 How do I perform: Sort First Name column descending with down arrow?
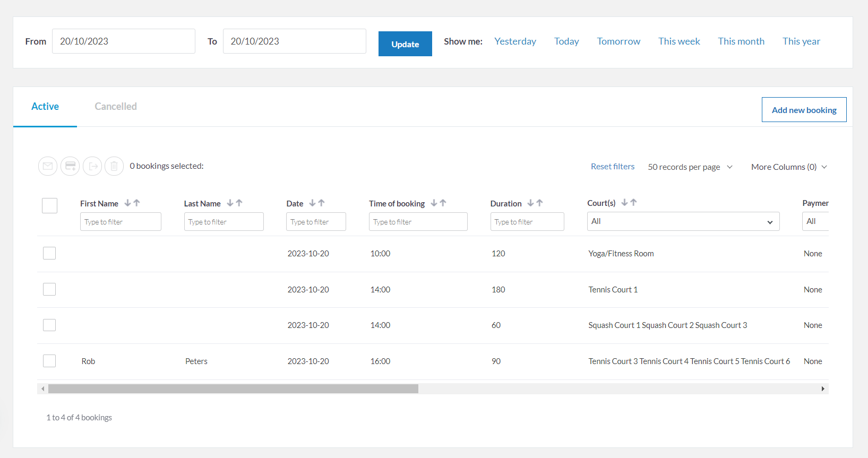click(x=127, y=203)
